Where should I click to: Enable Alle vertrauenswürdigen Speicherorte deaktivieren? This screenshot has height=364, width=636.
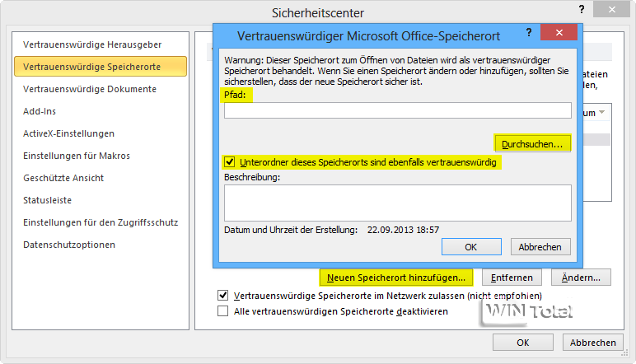click(x=223, y=311)
